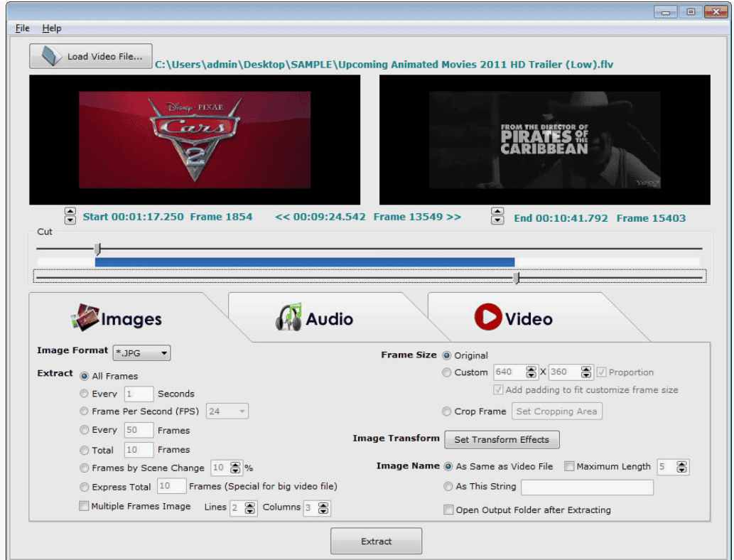Viewport: 734px width, 560px height.
Task: Open the FPS value dropdown
Action: click(x=227, y=411)
